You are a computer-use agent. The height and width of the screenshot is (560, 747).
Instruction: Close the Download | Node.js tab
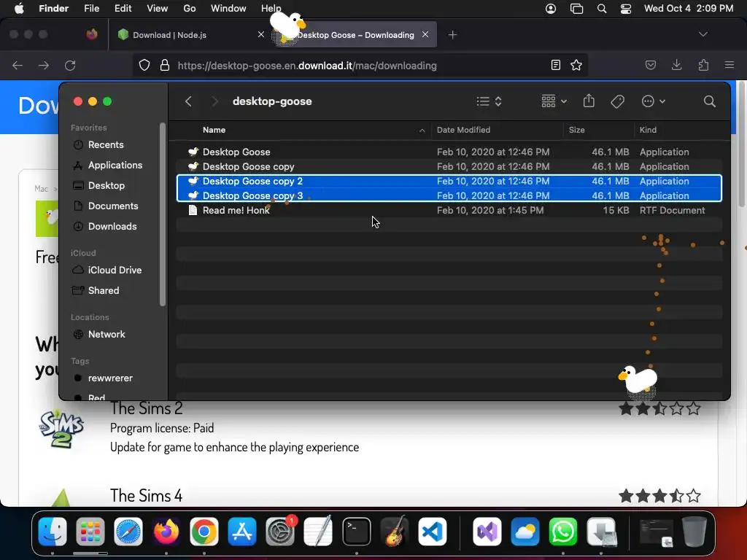click(x=261, y=34)
